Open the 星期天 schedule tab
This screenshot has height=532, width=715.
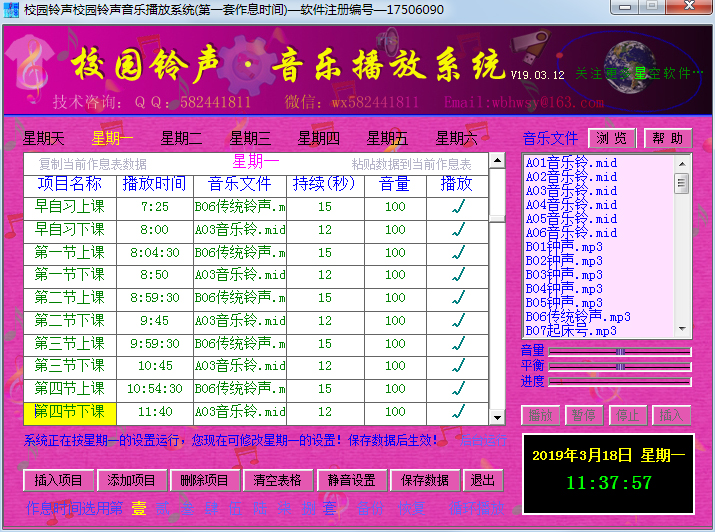point(44,139)
